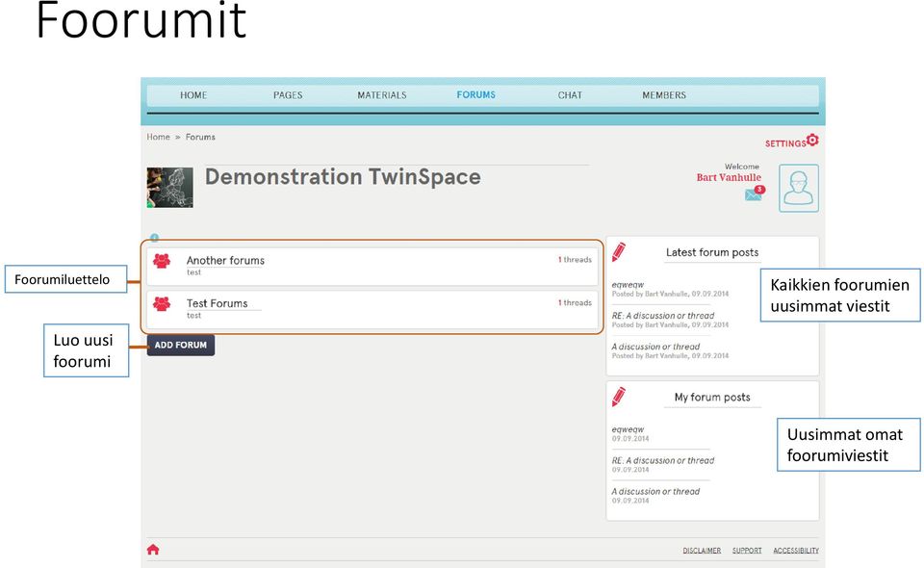924x568 pixels.
Task: Open RE: A discussion or thread in Latest posts
Action: click(x=663, y=316)
